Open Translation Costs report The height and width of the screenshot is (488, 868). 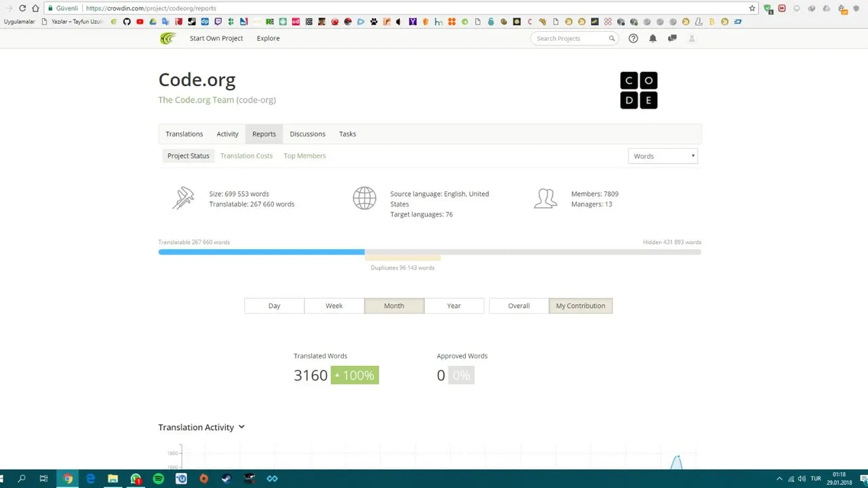[246, 156]
